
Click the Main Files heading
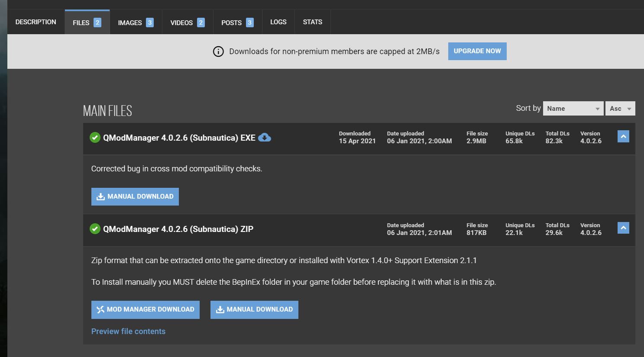coord(107,111)
